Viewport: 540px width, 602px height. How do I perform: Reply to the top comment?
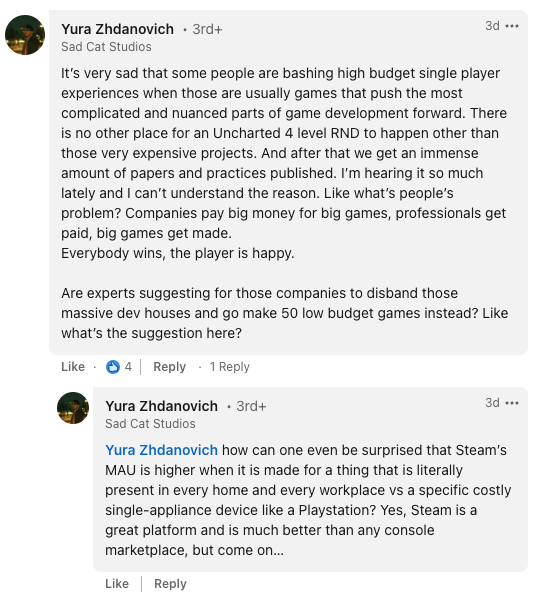169,367
